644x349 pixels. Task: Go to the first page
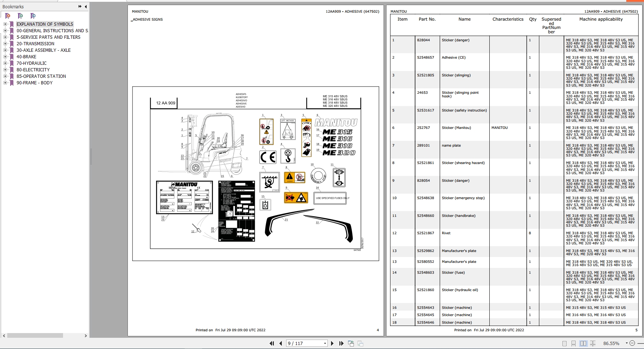(x=272, y=343)
